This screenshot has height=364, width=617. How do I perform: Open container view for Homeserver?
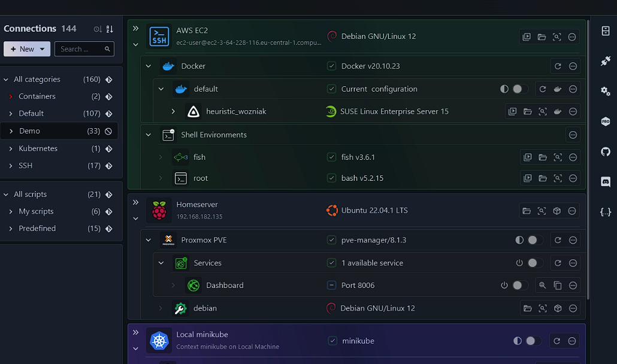click(x=556, y=211)
